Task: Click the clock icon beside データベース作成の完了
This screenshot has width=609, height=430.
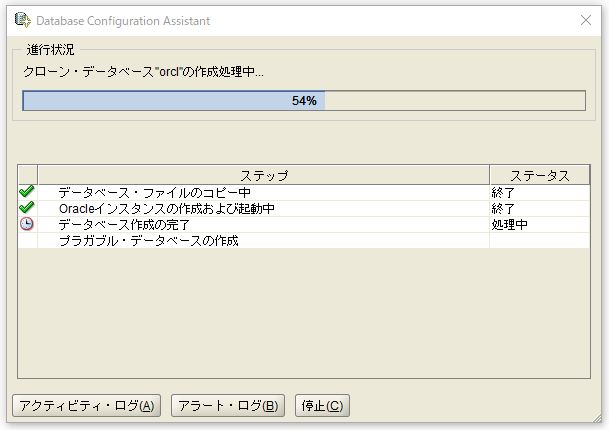Action: (27, 224)
